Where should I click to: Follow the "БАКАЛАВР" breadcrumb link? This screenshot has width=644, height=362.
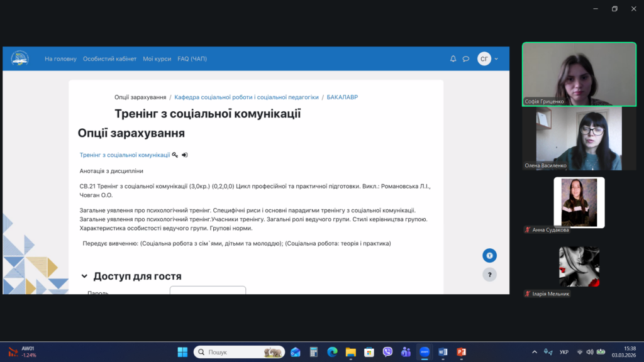pos(342,97)
